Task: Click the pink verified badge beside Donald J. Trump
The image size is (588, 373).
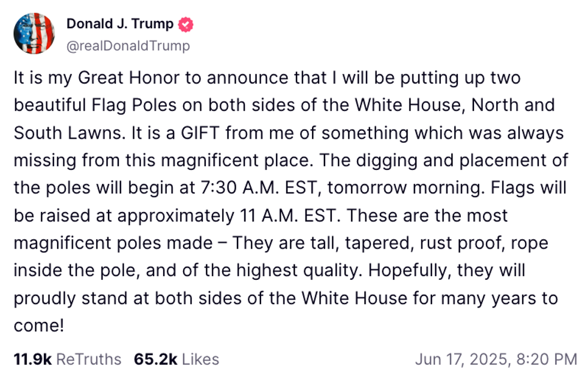Action: pyautogui.click(x=186, y=24)
